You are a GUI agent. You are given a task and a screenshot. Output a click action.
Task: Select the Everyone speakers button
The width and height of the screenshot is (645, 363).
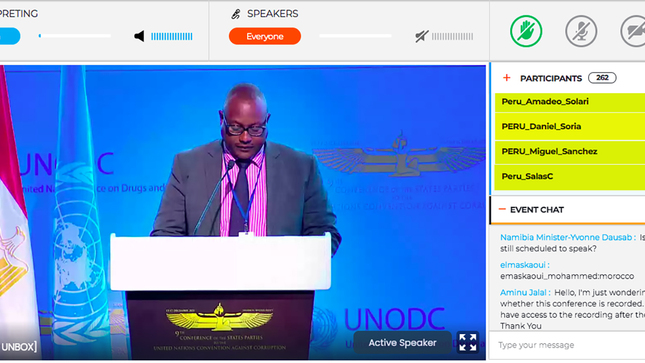click(x=265, y=36)
